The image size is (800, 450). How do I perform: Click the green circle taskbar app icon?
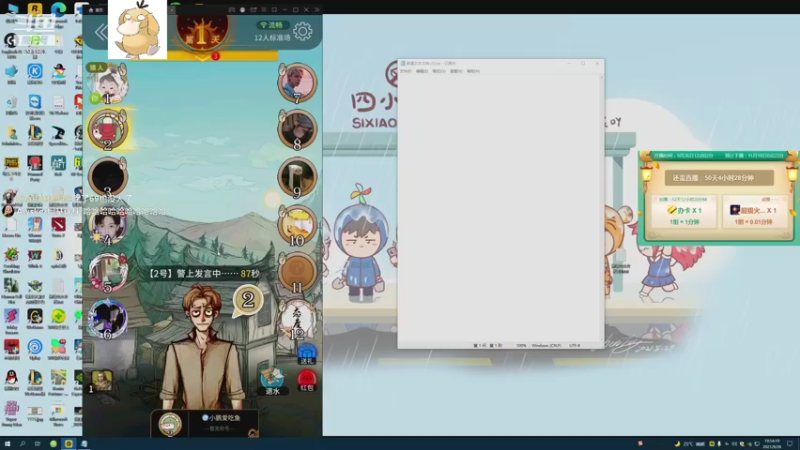tap(53, 443)
